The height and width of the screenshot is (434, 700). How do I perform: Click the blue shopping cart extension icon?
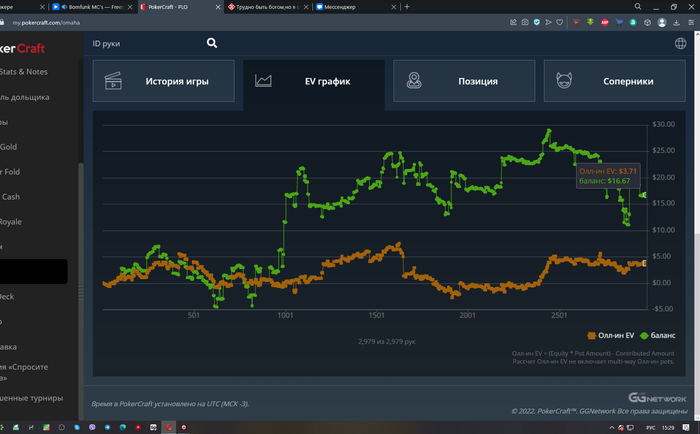coord(619,22)
